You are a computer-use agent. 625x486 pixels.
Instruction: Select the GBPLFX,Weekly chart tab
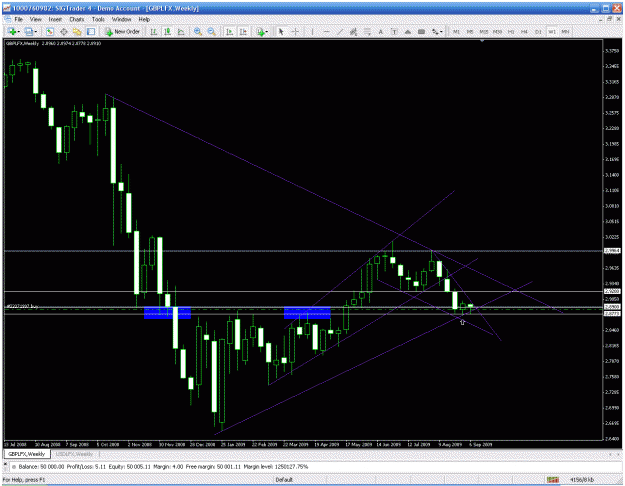tap(26, 454)
